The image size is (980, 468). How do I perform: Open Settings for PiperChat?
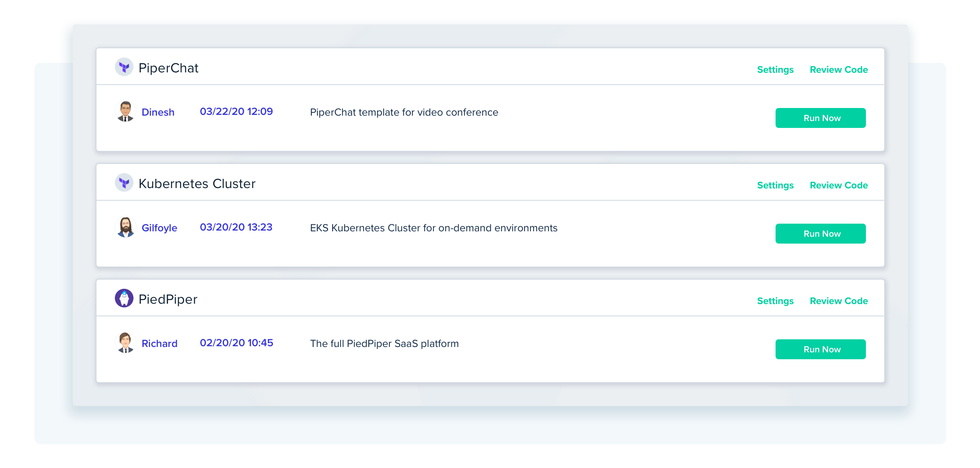[775, 70]
